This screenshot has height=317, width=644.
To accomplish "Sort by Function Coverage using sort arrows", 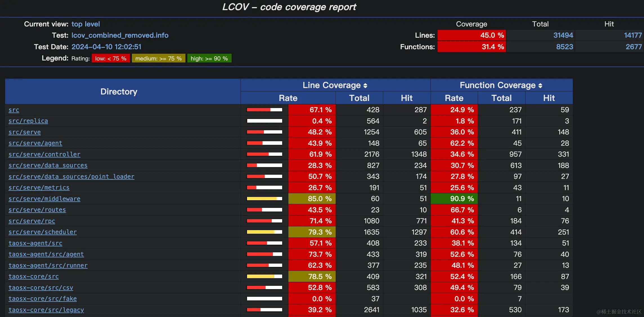I will (540, 86).
